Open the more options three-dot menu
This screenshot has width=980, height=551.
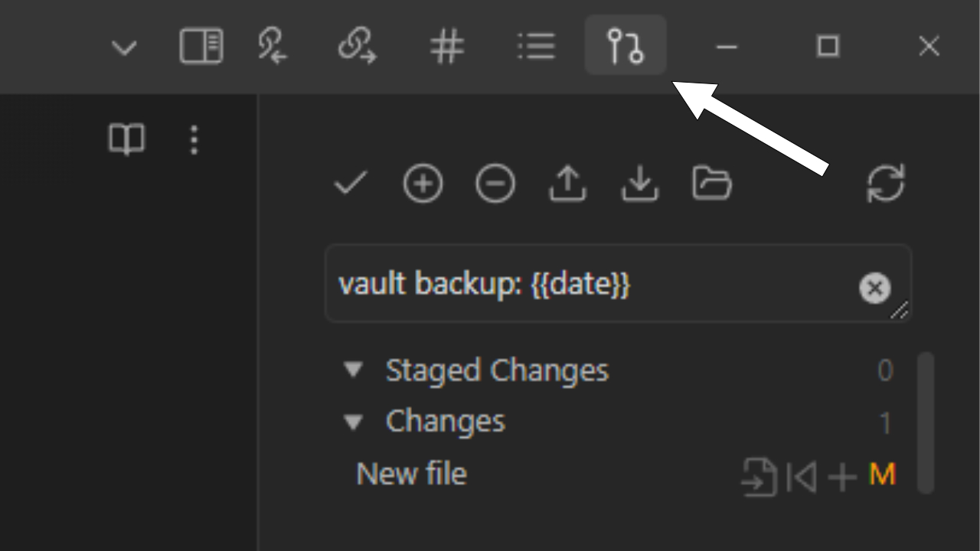click(x=194, y=139)
